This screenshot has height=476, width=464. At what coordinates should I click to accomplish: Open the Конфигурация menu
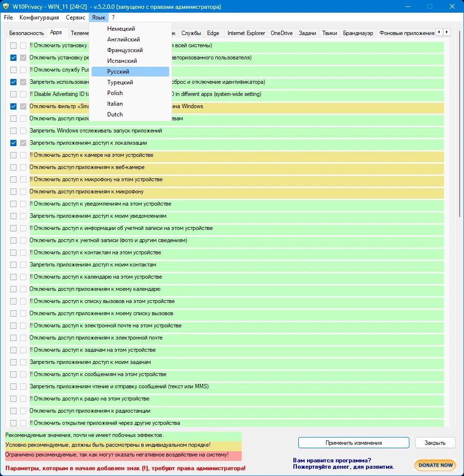[x=39, y=18]
